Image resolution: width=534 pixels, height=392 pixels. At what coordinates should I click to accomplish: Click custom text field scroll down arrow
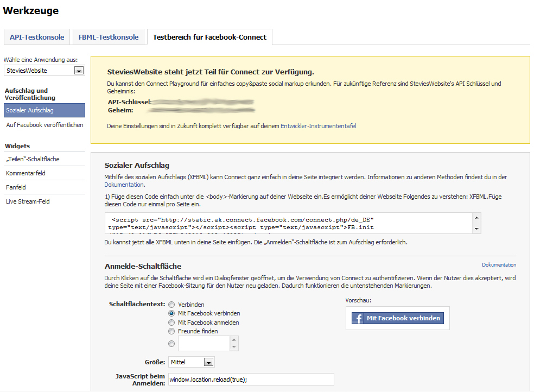pyautogui.click(x=234, y=347)
